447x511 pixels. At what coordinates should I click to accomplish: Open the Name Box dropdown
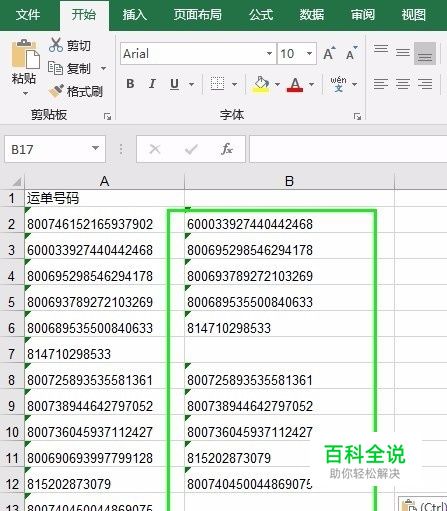point(95,148)
